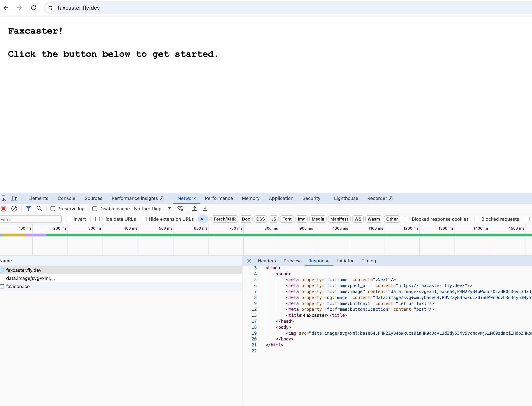Image resolution: width=532 pixels, height=406 pixels.
Task: Show the request Initiator tab
Action: pyautogui.click(x=345, y=260)
